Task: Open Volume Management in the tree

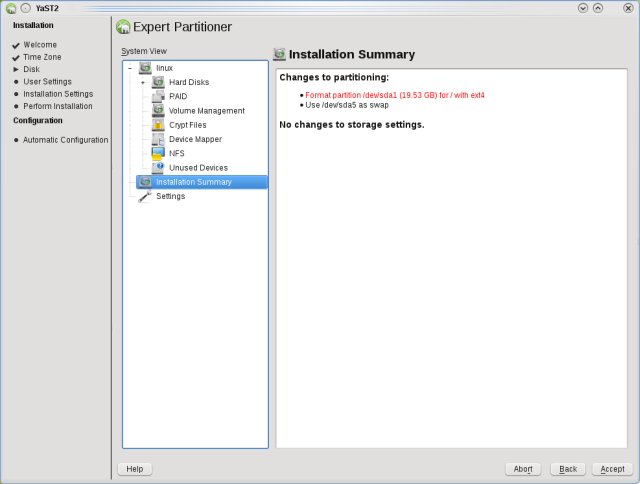Action: tap(207, 111)
